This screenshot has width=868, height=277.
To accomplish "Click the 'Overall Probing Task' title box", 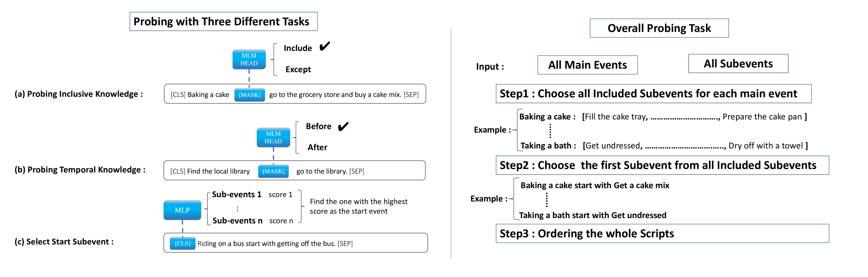I will (659, 28).
